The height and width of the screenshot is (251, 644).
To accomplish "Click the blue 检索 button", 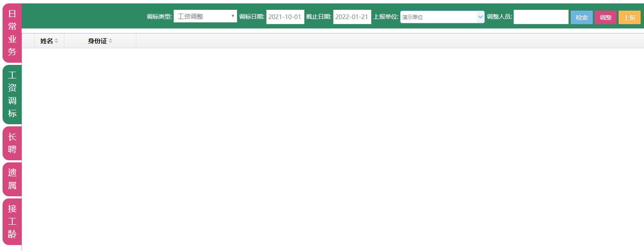I will [582, 17].
